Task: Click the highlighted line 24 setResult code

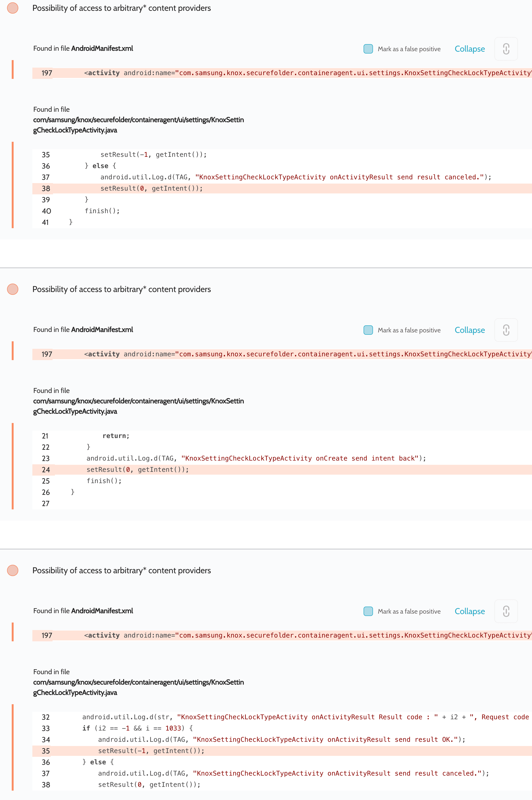Action: point(137,470)
